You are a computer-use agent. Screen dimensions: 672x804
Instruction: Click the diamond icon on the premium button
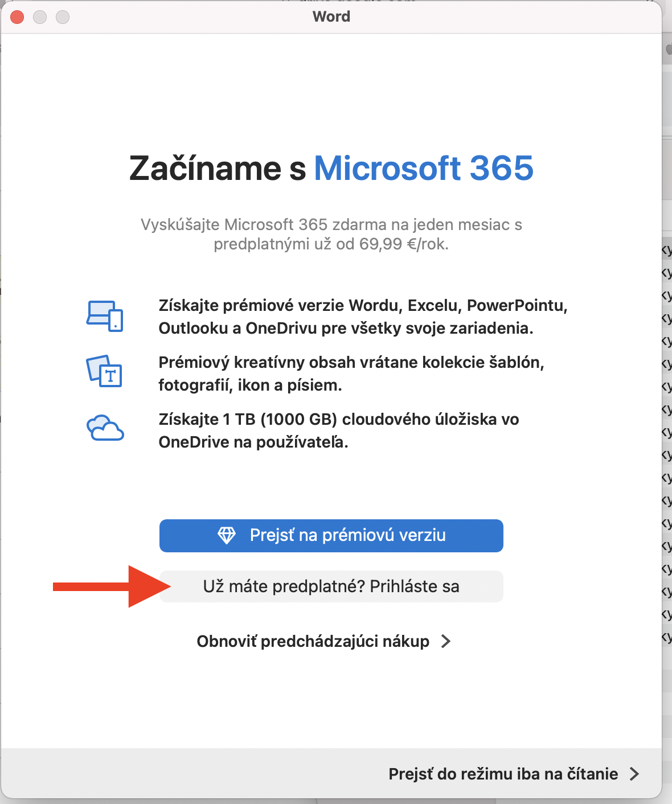[227, 535]
